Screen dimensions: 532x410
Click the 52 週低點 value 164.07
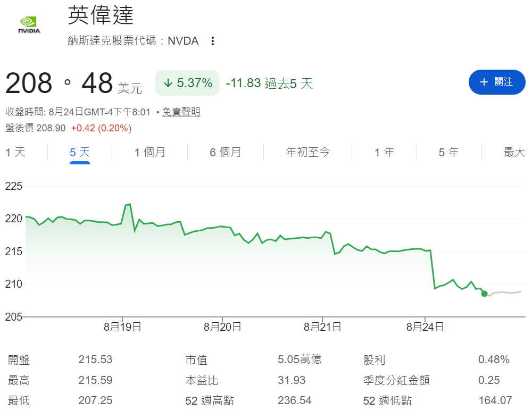[x=495, y=400]
